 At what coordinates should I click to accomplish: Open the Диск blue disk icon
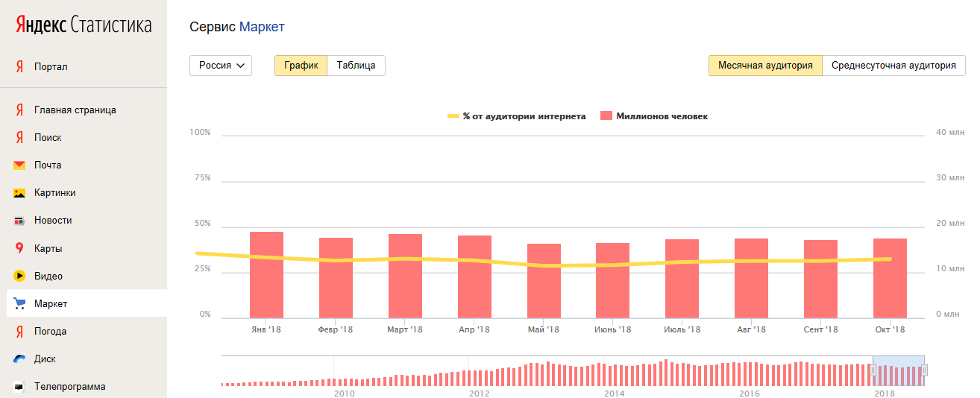point(19,359)
